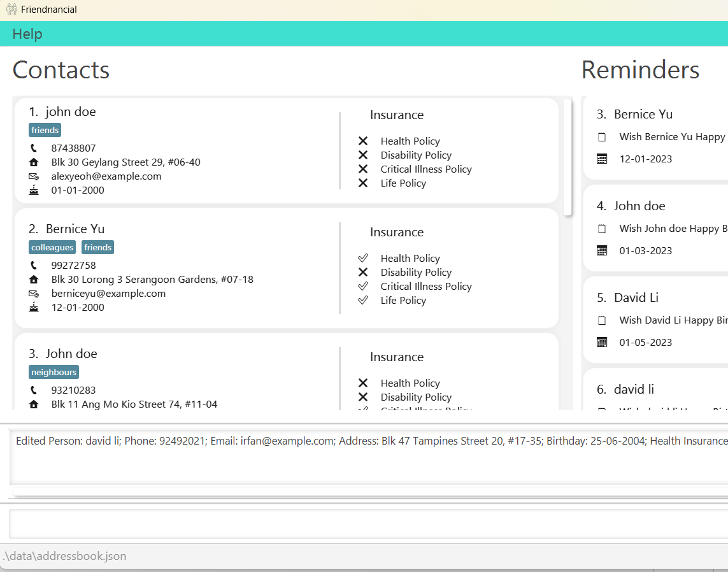The height and width of the screenshot is (572, 728).
Task: Click reminder date 01-03-2023
Action: tap(645, 251)
